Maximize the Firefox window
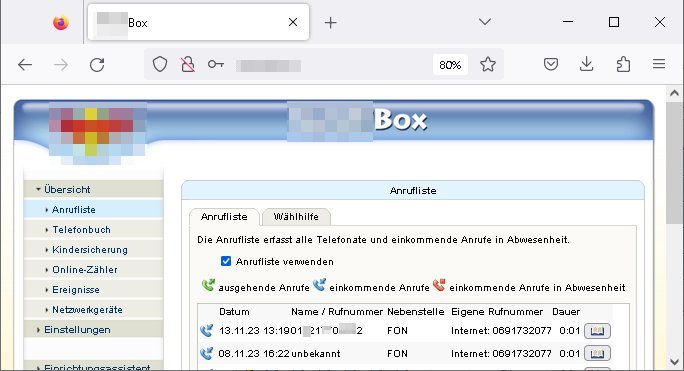 (614, 22)
